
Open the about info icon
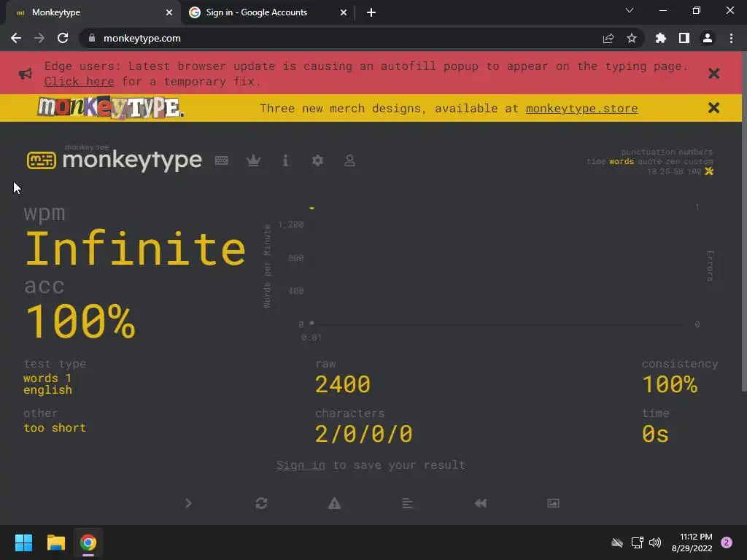point(285,160)
